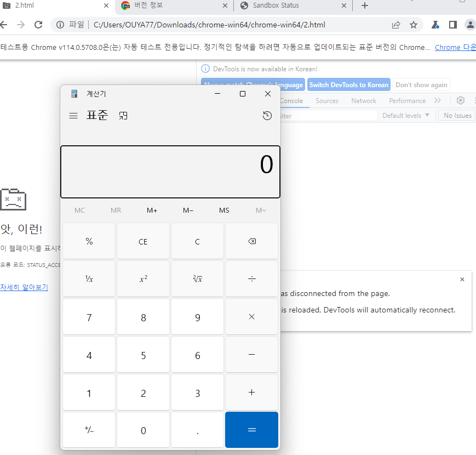Close the Sandbox Status tab
This screenshot has height=455, width=476.
point(343,5)
